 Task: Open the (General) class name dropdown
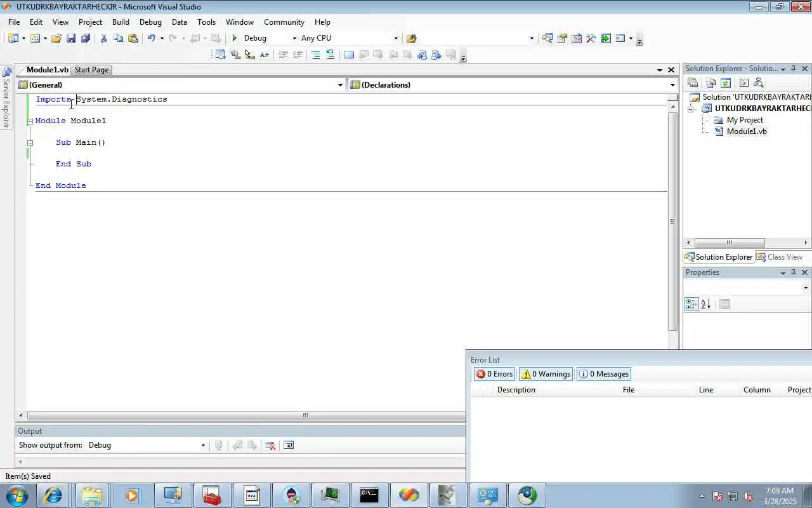tap(340, 84)
